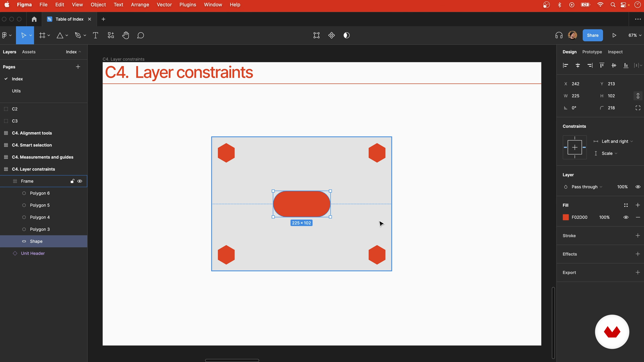Select the Comment tool
644x362 pixels.
[141, 35]
